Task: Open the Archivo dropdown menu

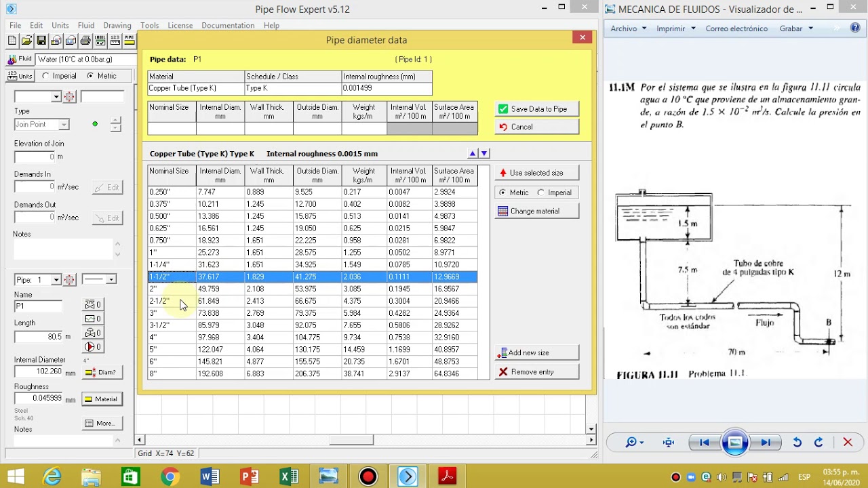Action: click(x=629, y=28)
